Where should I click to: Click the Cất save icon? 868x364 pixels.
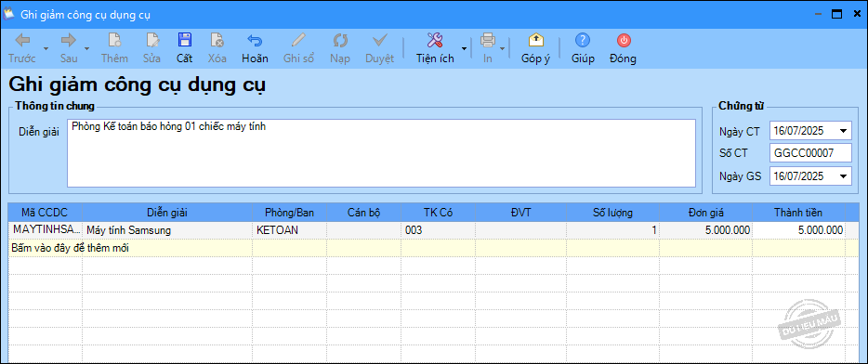click(184, 40)
